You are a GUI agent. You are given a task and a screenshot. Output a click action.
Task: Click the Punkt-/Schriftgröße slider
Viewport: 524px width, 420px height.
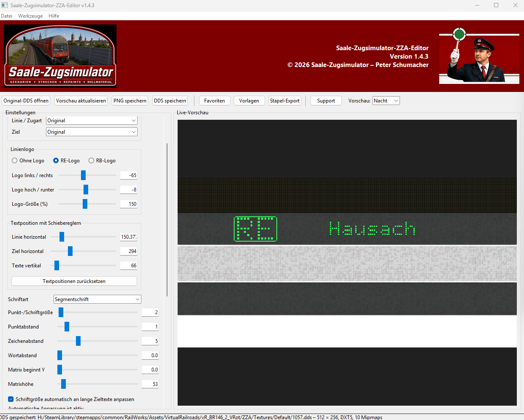97,312
